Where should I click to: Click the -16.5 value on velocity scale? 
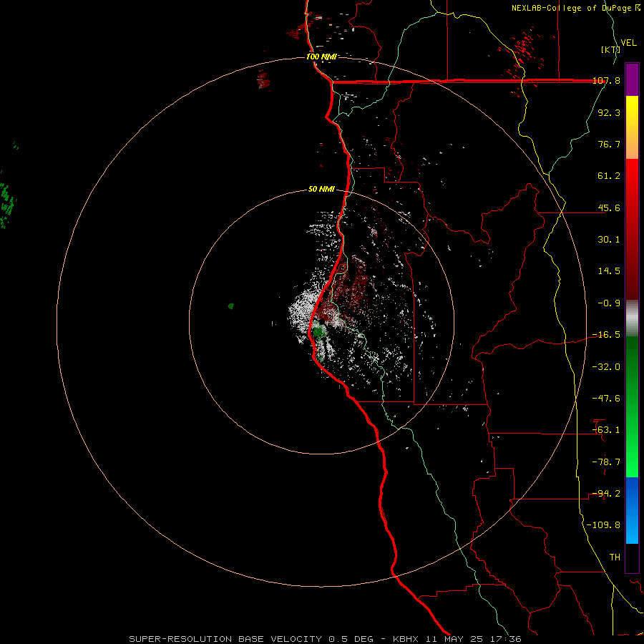coord(606,335)
